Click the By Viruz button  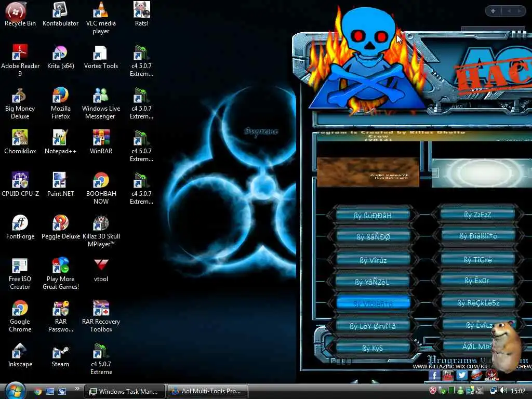373,260
